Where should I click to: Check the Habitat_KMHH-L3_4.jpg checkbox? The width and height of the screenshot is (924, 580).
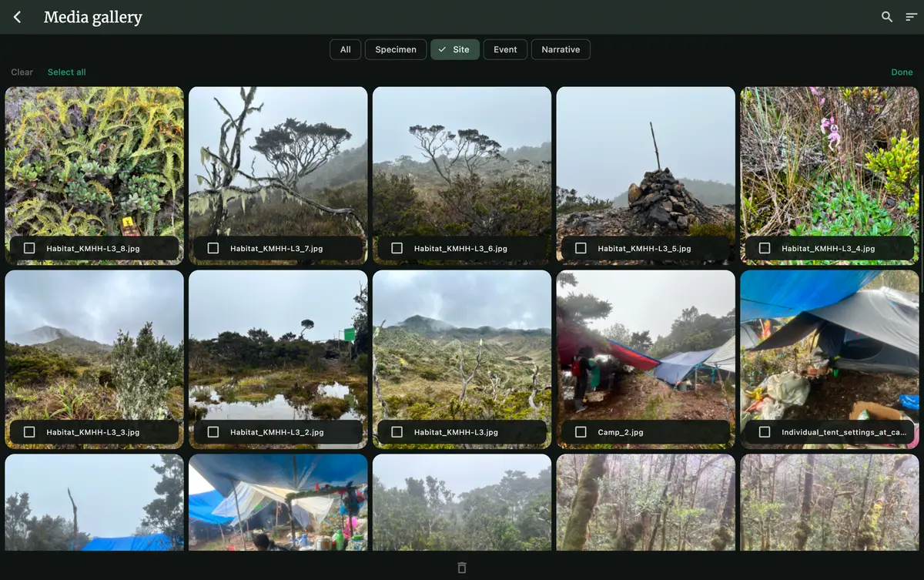pos(765,248)
